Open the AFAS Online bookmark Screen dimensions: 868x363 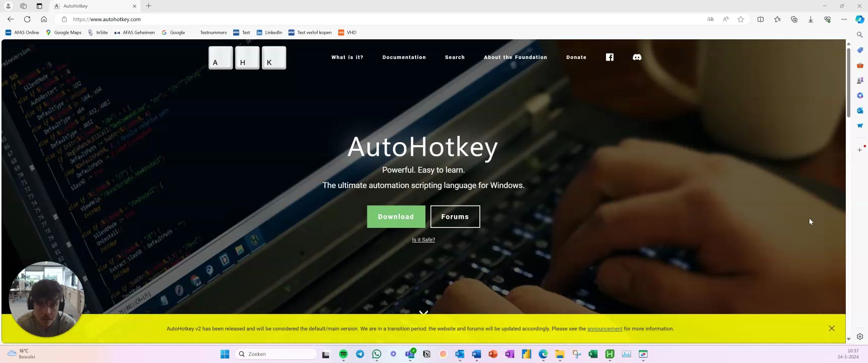tap(22, 32)
